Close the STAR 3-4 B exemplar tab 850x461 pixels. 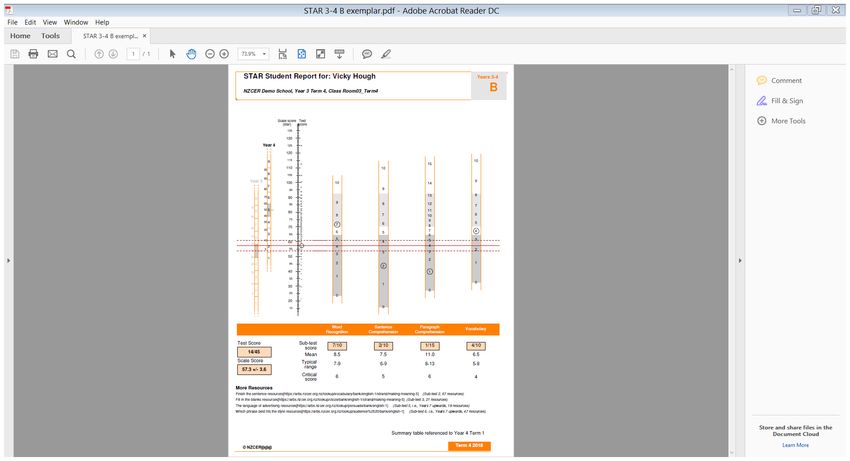click(144, 36)
